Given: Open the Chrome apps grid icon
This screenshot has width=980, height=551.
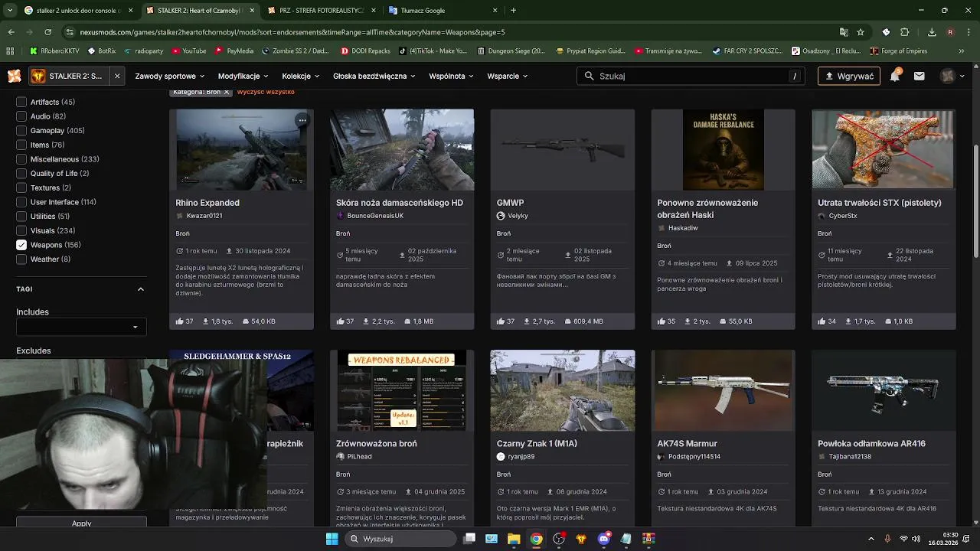Looking at the screenshot, I should [x=10, y=51].
